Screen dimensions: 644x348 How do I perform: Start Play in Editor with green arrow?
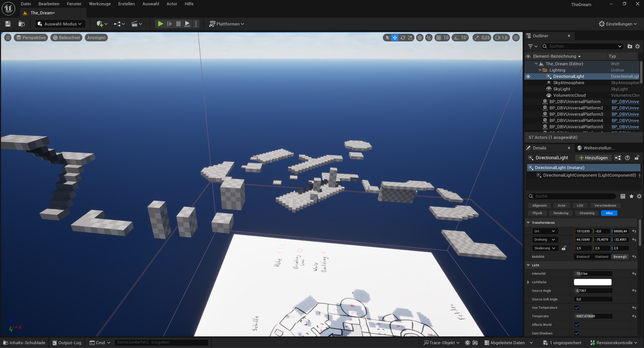click(x=160, y=24)
